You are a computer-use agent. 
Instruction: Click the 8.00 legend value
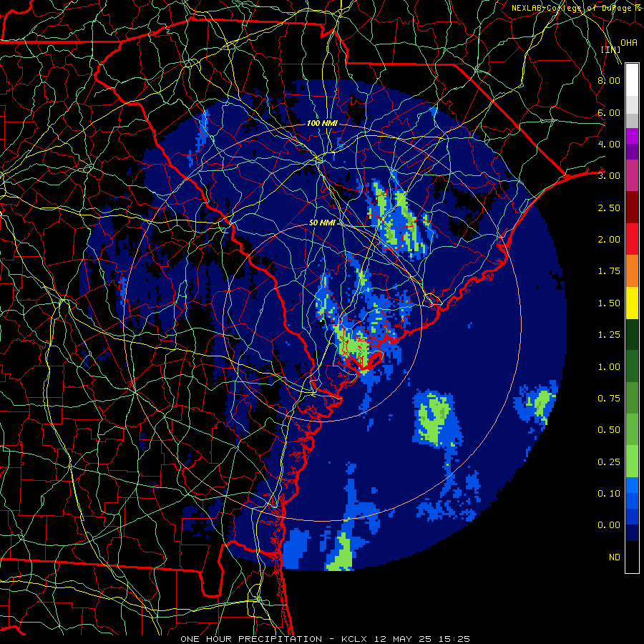click(609, 80)
